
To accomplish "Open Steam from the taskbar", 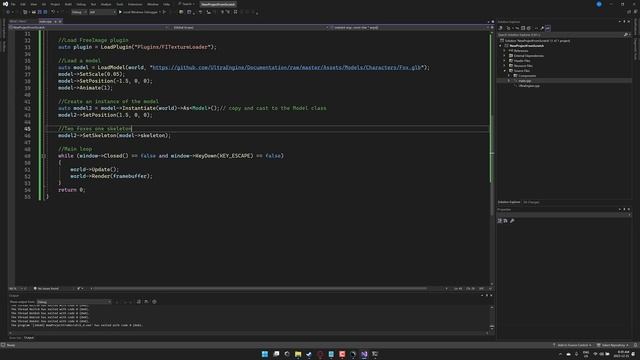I will 309,354.
